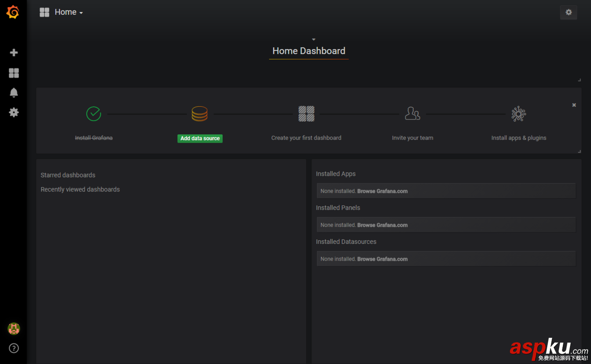The image size is (591, 364).
Task: Click the title panel's corner resize handle
Action: coord(579,80)
